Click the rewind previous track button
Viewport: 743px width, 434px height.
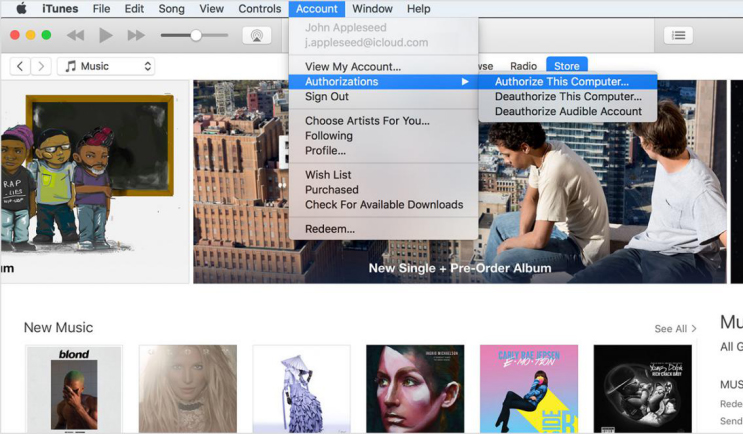click(75, 35)
